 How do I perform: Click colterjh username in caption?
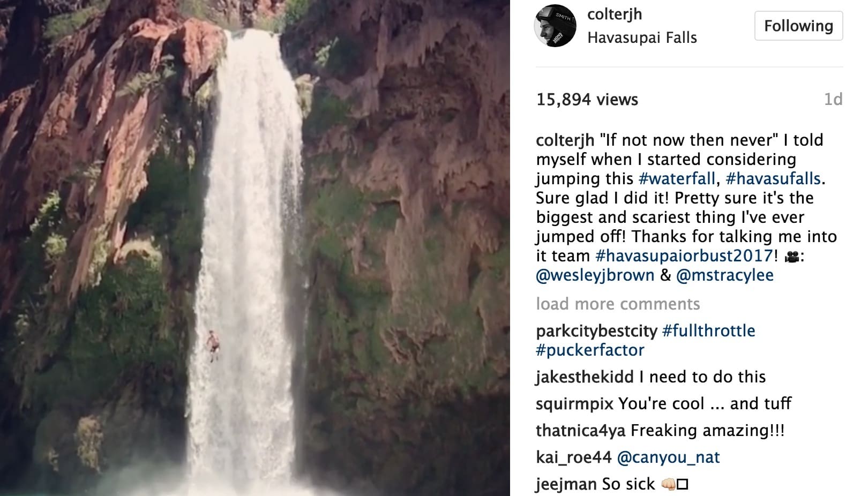[x=565, y=140]
